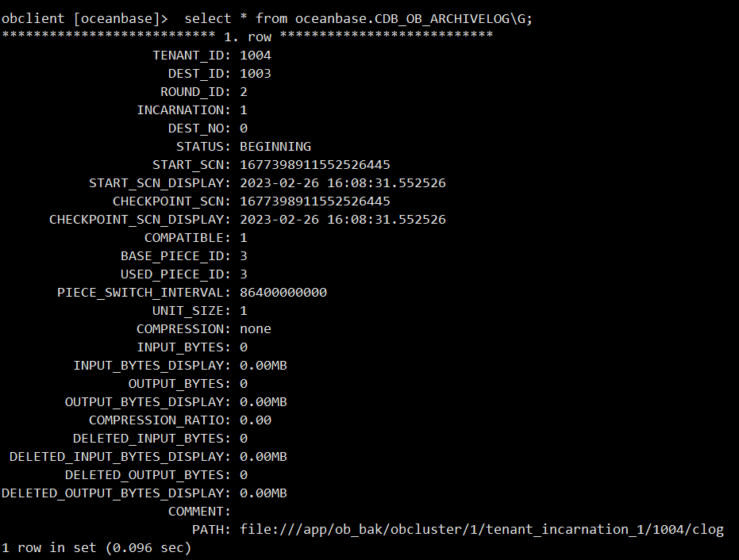Viewport: 739px width, 560px height.
Task: Select the CHECKPOINT_SCN_DISPLAY timestamp
Action: (343, 220)
